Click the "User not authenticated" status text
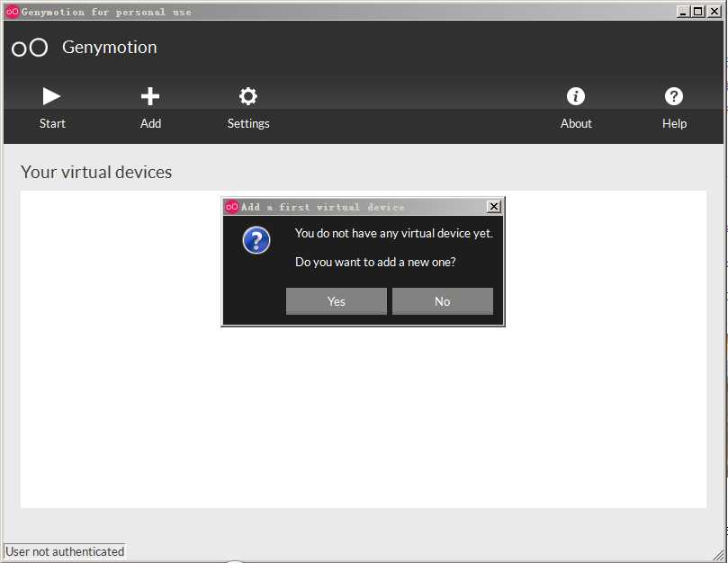Image resolution: width=728 pixels, height=563 pixels. click(65, 551)
